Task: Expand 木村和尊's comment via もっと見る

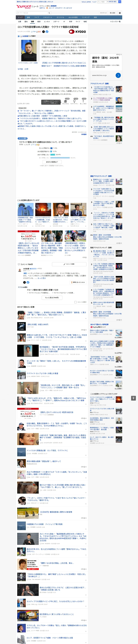Action: coord(42,278)
